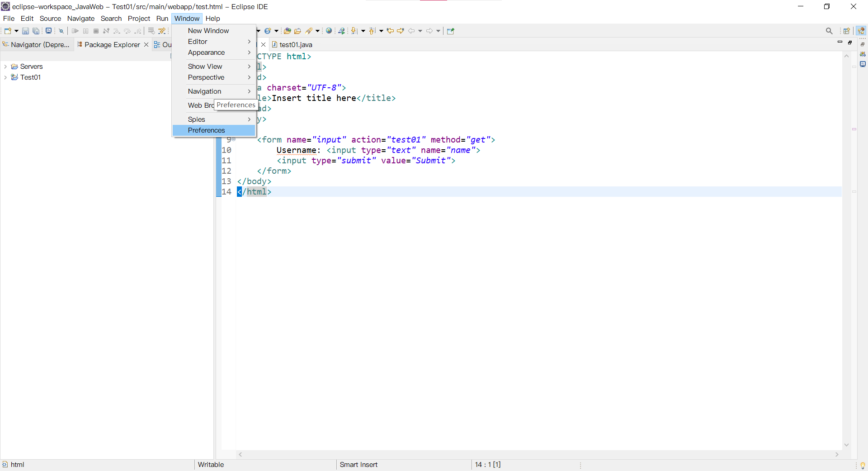Toggle Smart Insert mode in the status bar
This screenshot has width=868, height=471.
(359, 465)
